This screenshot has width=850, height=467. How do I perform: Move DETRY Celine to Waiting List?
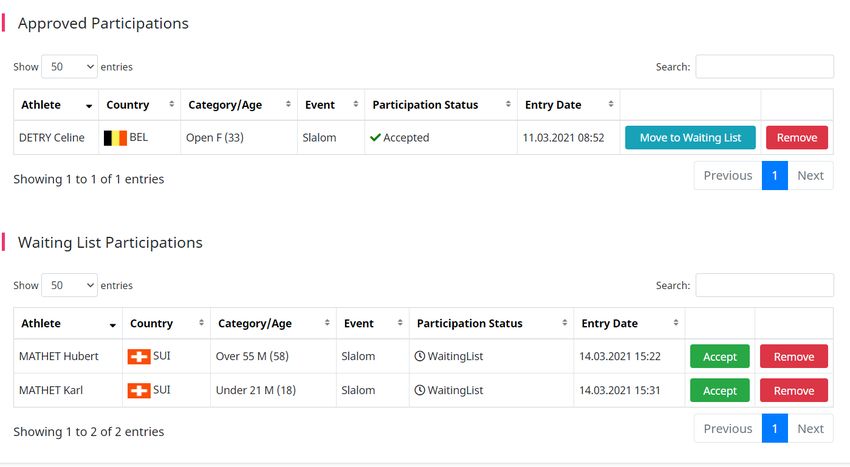pos(690,138)
